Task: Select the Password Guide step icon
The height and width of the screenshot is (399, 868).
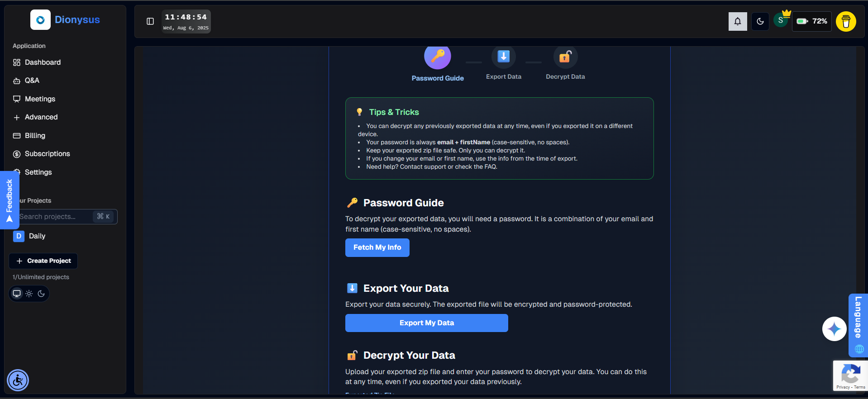Action: [438, 57]
